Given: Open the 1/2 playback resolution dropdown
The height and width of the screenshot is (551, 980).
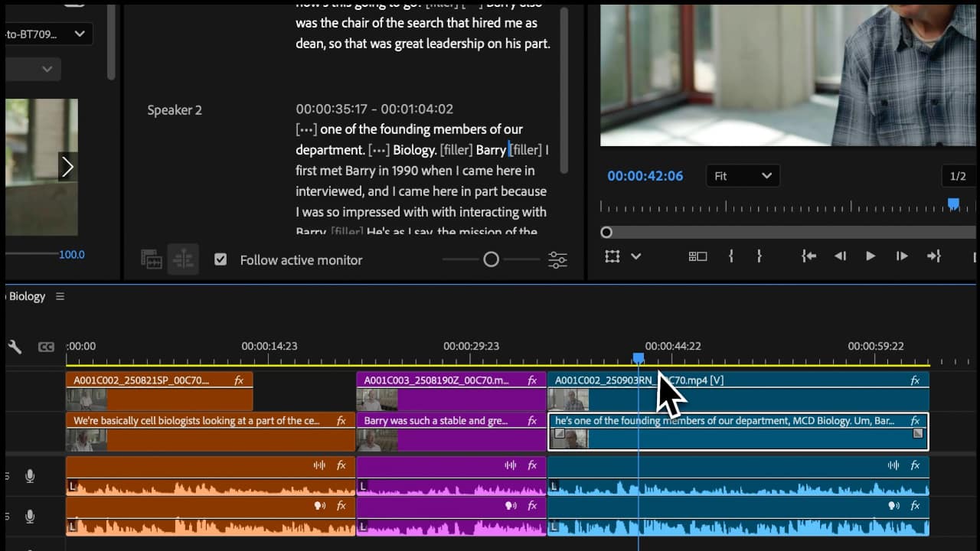Looking at the screenshot, I should [959, 176].
